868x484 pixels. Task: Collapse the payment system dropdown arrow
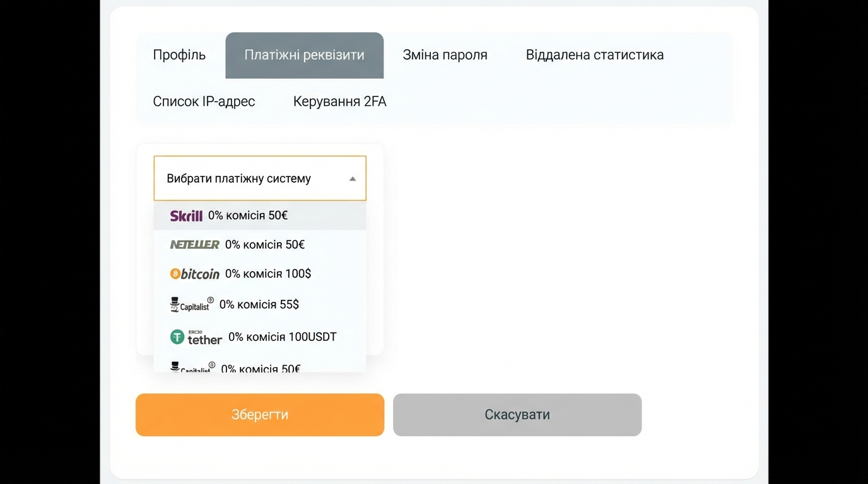click(x=353, y=178)
